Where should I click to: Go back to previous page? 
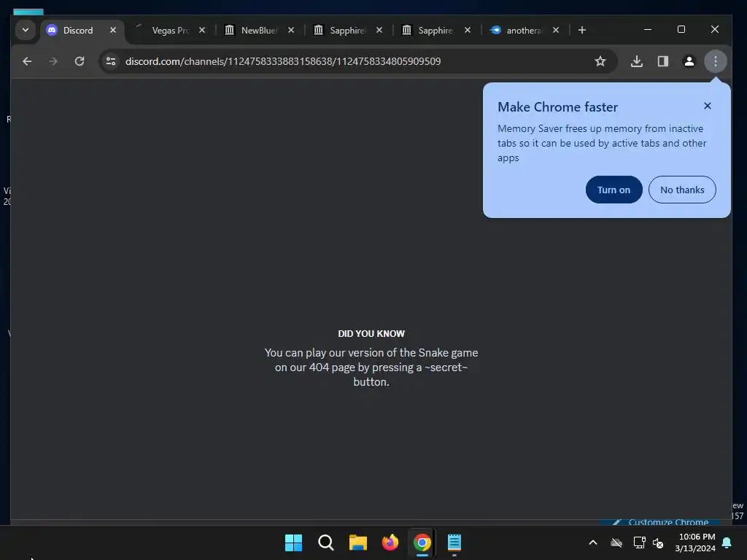tap(27, 61)
